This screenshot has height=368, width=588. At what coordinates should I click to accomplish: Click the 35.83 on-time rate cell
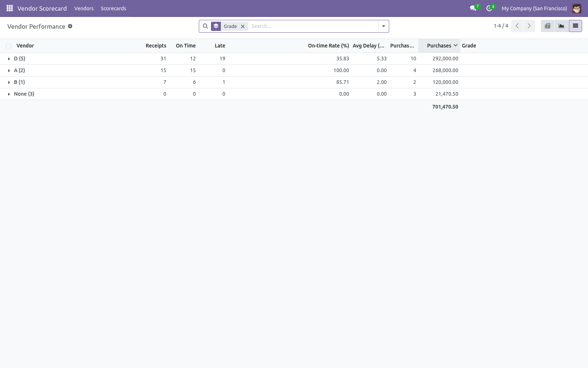(343, 59)
